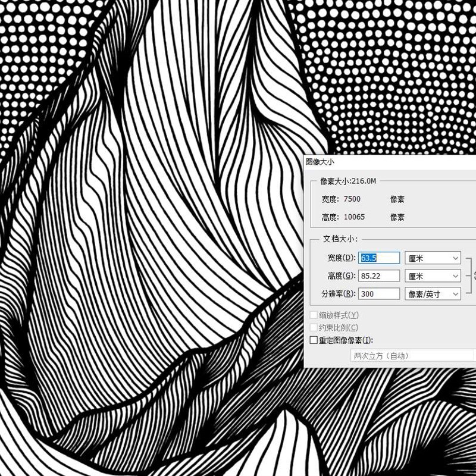Click the 图像大小 dialog title
The height and width of the screenshot is (476, 476).
pos(320,161)
